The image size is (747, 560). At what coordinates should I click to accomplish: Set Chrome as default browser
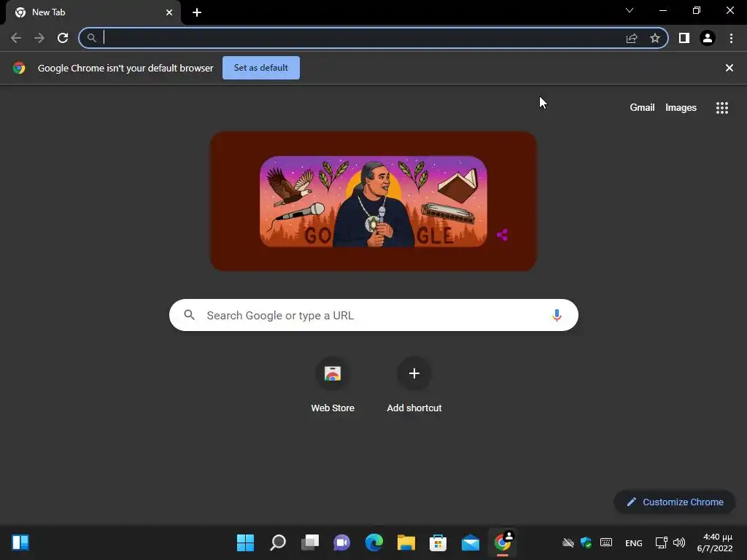[x=261, y=68]
